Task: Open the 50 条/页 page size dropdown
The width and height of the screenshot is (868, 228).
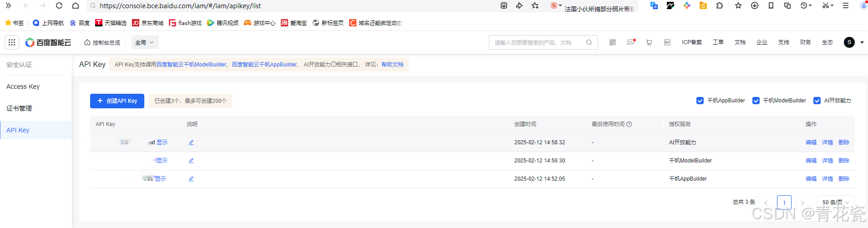Action: pos(836,202)
